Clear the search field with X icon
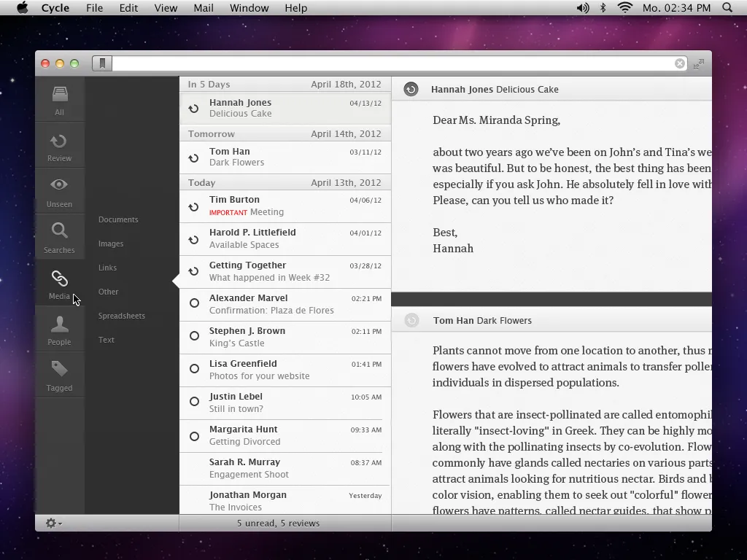 coord(680,63)
